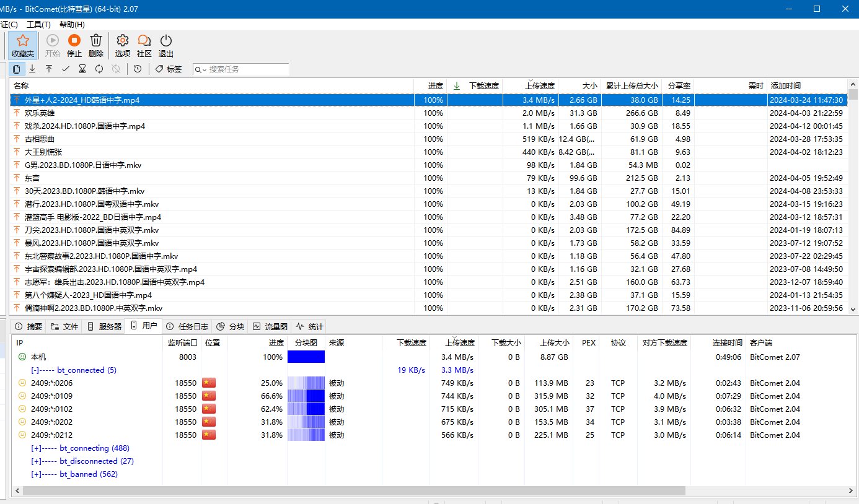Click the piece map bar for peer 2409:*:0206

306,383
